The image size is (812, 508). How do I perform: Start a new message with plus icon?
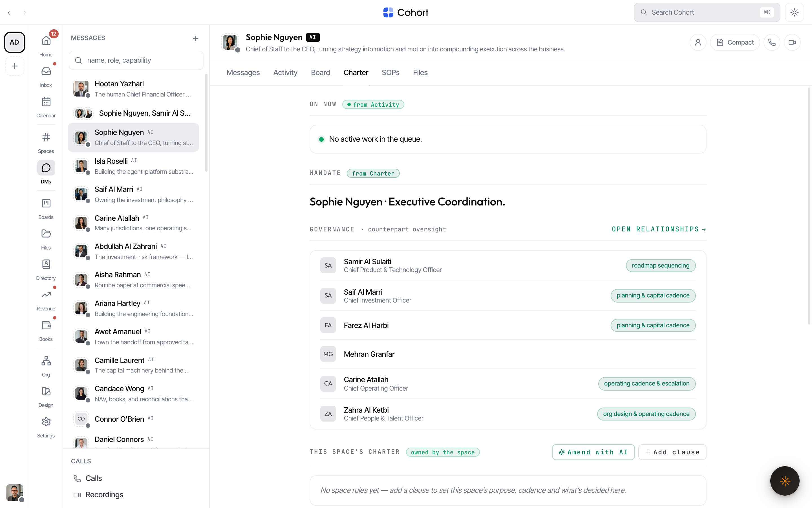196,38
